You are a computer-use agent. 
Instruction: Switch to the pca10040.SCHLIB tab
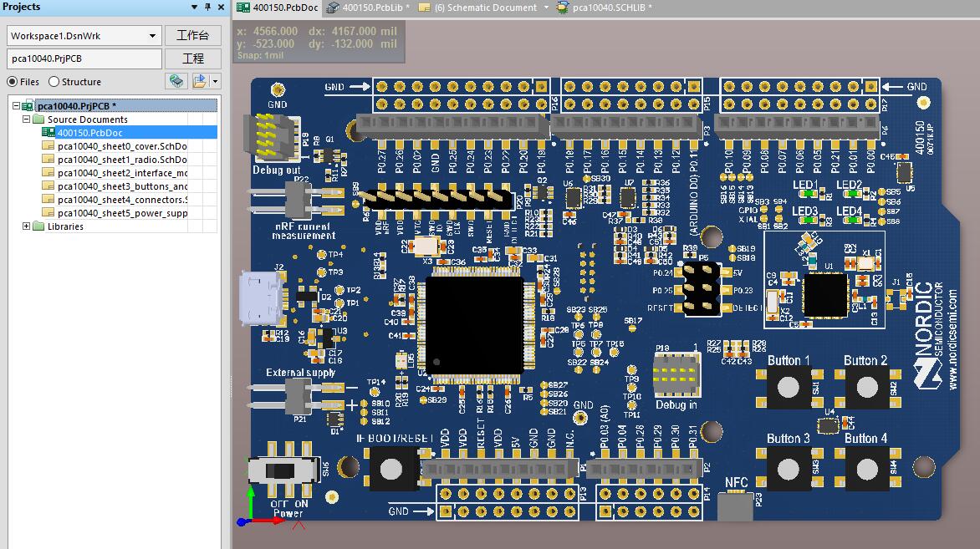[x=606, y=8]
